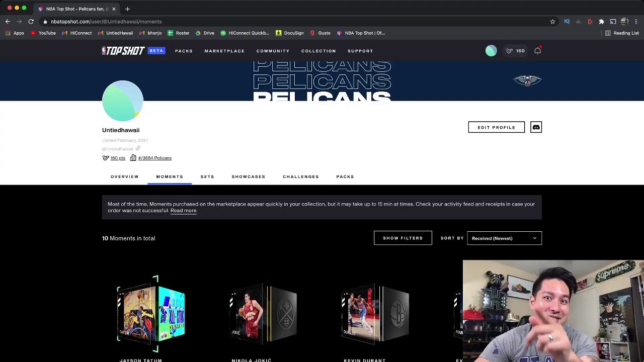644x362 pixels.
Task: Bookmark this page with the star icon
Action: [552, 22]
